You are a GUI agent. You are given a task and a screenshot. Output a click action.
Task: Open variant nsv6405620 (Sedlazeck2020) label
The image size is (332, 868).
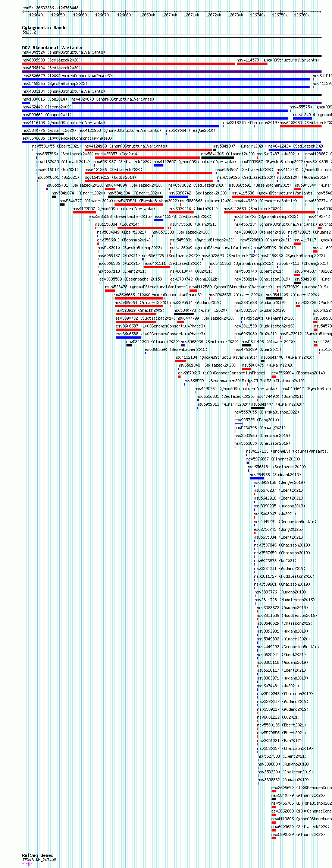(x=300, y=827)
